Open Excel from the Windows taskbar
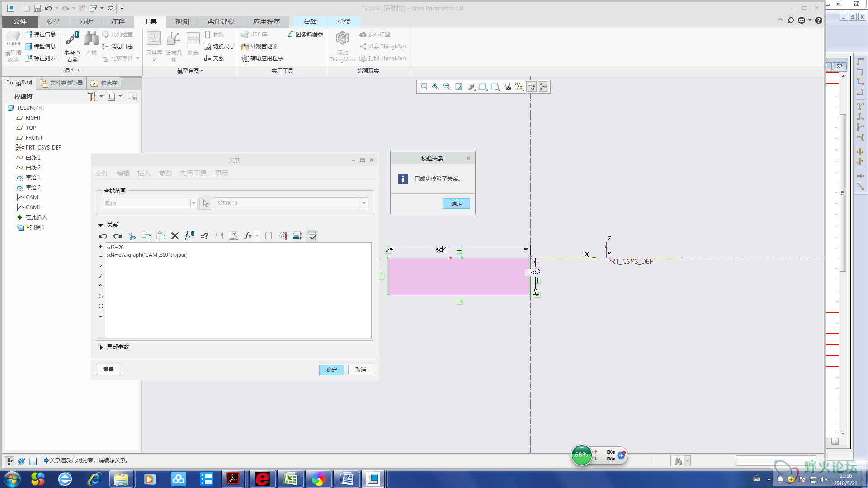 pyautogui.click(x=290, y=479)
